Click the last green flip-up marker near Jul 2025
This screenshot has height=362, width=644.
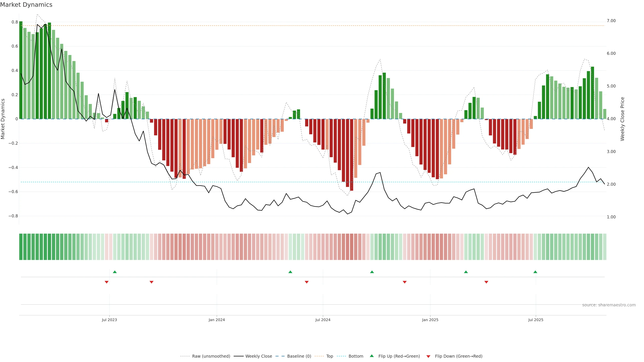click(x=535, y=272)
